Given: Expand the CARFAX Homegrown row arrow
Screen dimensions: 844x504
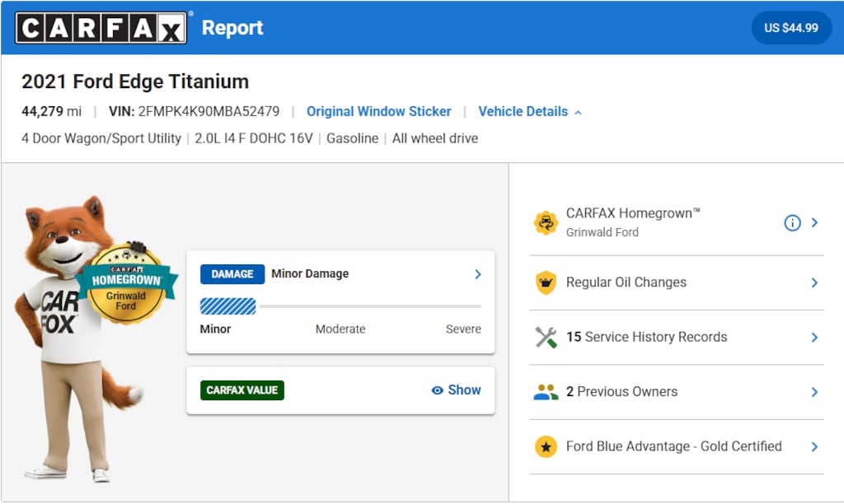Looking at the screenshot, I should tap(814, 222).
